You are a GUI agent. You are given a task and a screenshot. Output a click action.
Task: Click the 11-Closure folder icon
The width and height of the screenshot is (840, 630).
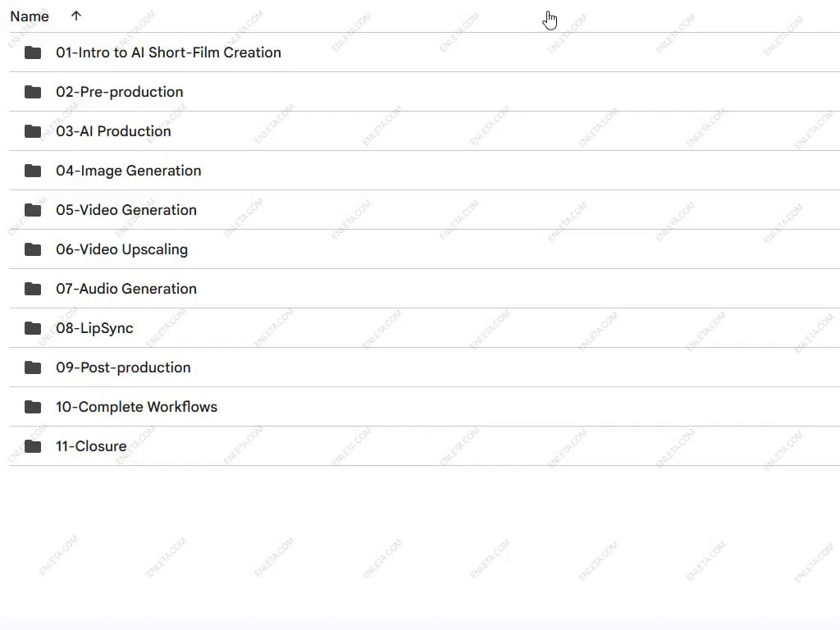pyautogui.click(x=33, y=446)
